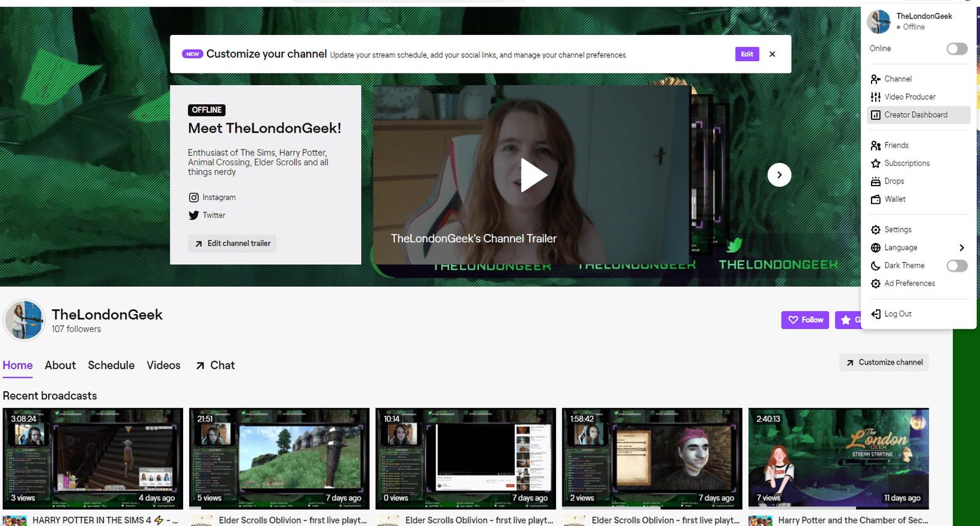Click the pop-out arrow icon beside Chat
The width and height of the screenshot is (980, 526).
coord(200,366)
